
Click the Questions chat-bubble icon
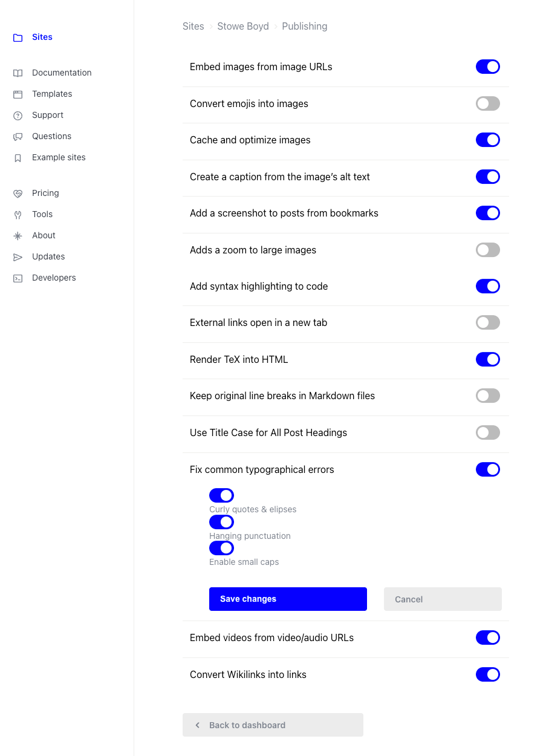[x=18, y=137]
